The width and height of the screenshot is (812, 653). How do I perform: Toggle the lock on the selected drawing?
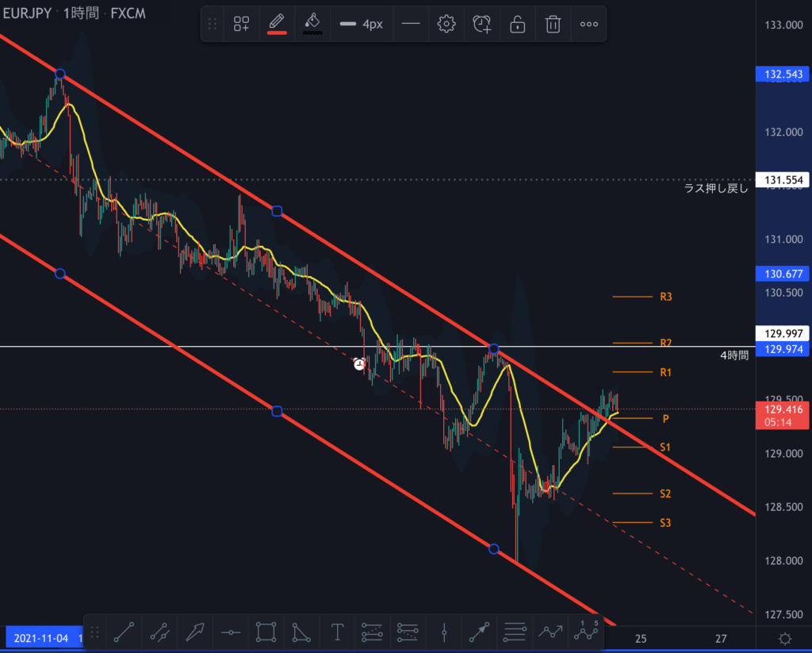(x=518, y=25)
